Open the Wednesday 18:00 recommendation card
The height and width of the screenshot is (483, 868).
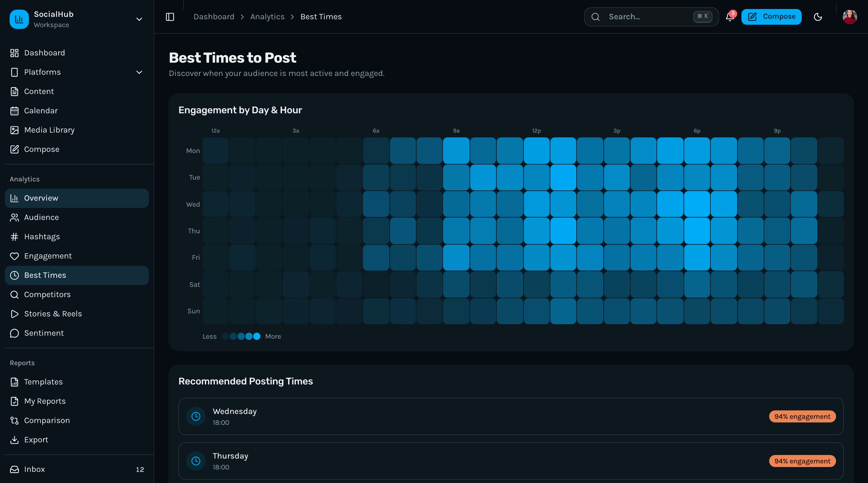pos(511,416)
